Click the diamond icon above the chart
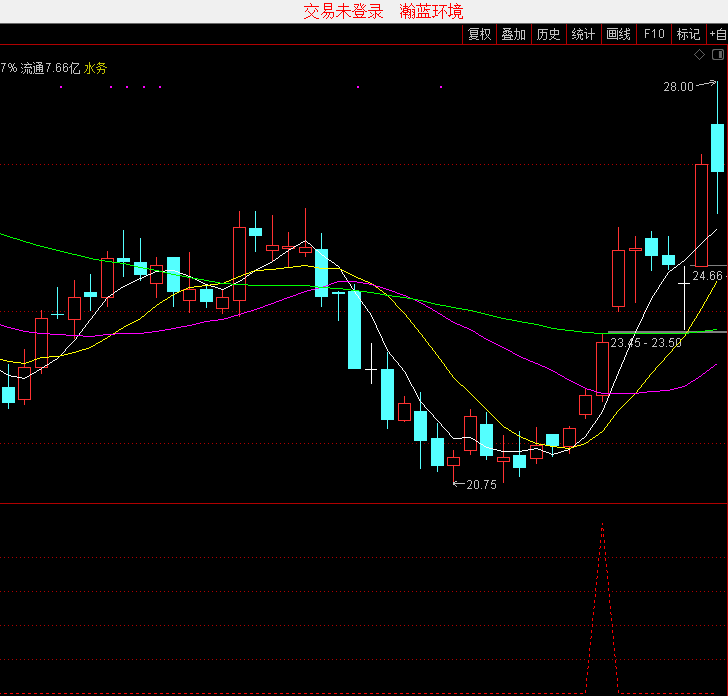The height and width of the screenshot is (696, 728). [700, 55]
